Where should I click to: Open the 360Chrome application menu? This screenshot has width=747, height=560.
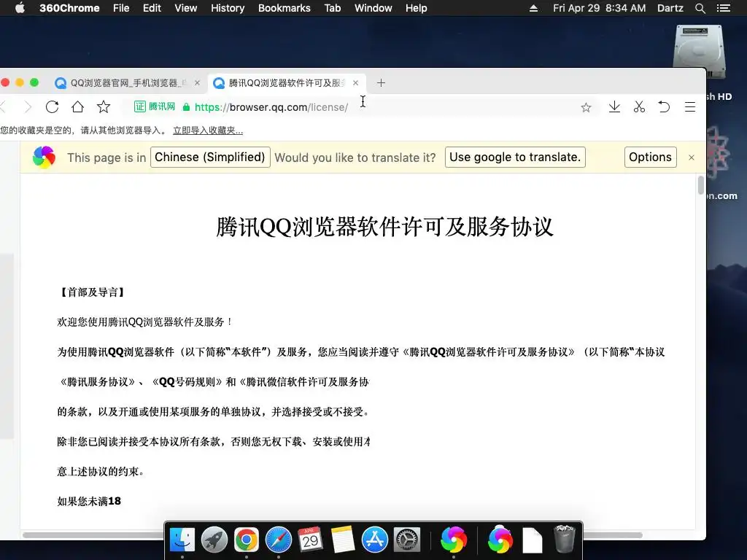point(69,8)
